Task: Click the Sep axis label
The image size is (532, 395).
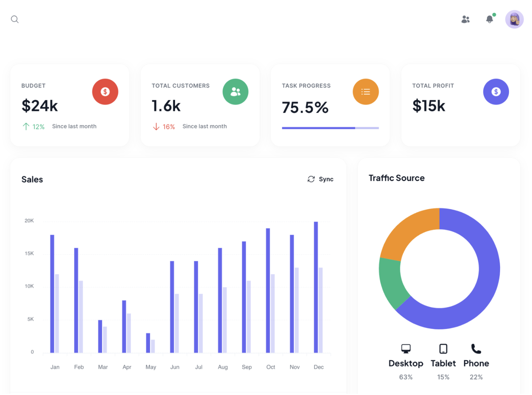Action: click(x=247, y=367)
